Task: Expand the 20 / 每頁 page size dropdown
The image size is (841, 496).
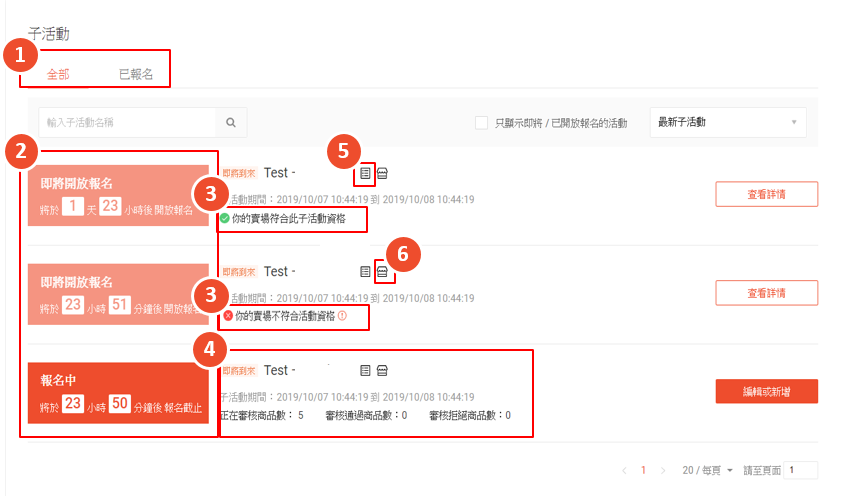Action: 707,470
